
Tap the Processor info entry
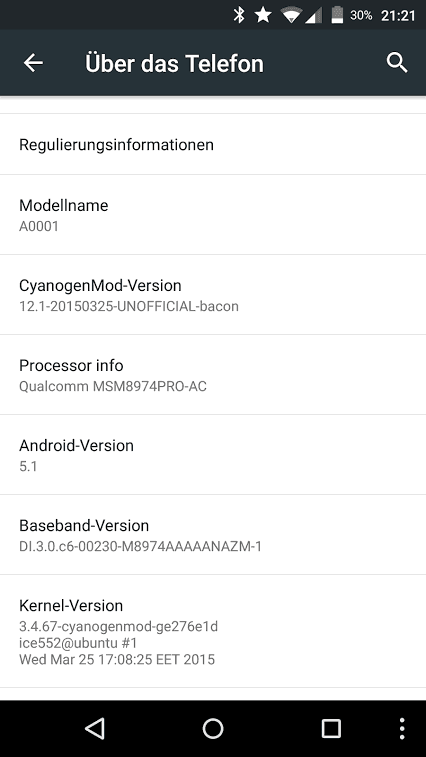[x=213, y=375]
